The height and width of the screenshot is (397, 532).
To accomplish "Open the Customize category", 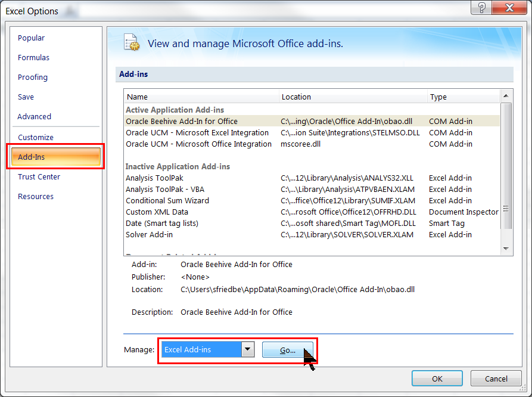I will pos(36,138).
